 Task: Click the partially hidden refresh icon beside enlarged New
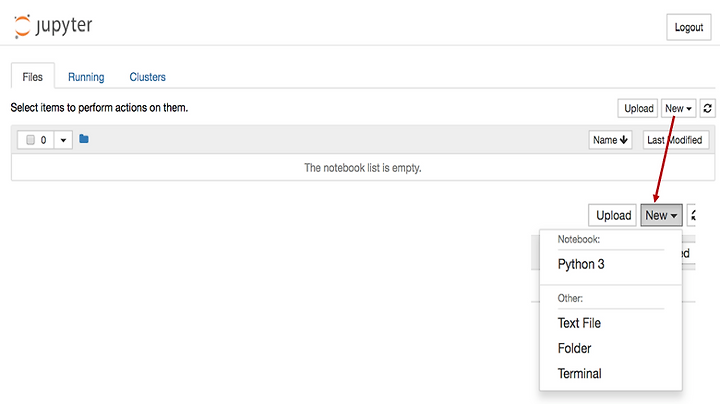(x=692, y=215)
